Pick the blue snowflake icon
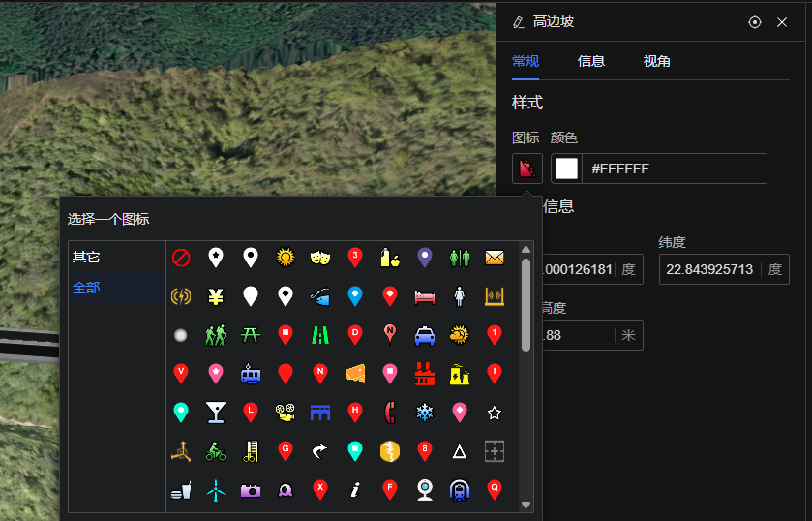 pos(425,413)
